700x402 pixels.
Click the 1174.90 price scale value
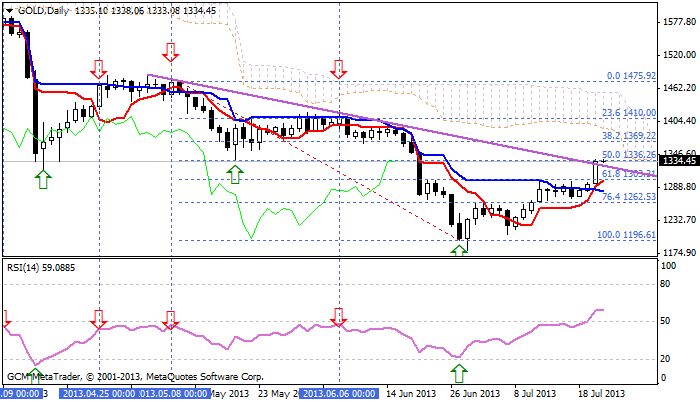(x=680, y=253)
